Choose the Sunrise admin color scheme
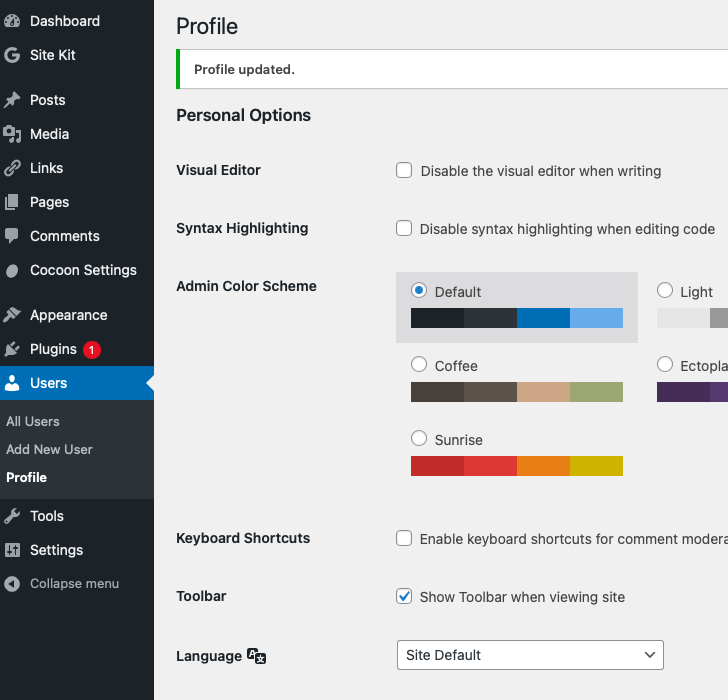728x700 pixels. 419,439
